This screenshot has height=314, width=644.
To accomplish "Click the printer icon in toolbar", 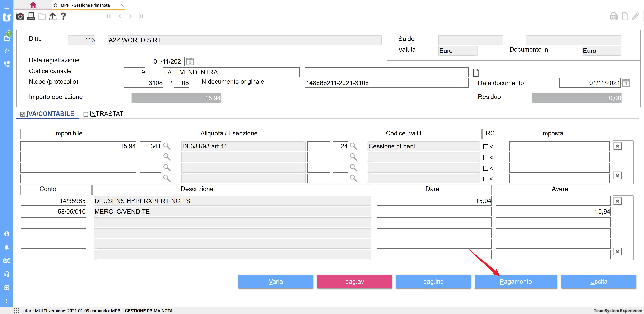I will tap(31, 16).
